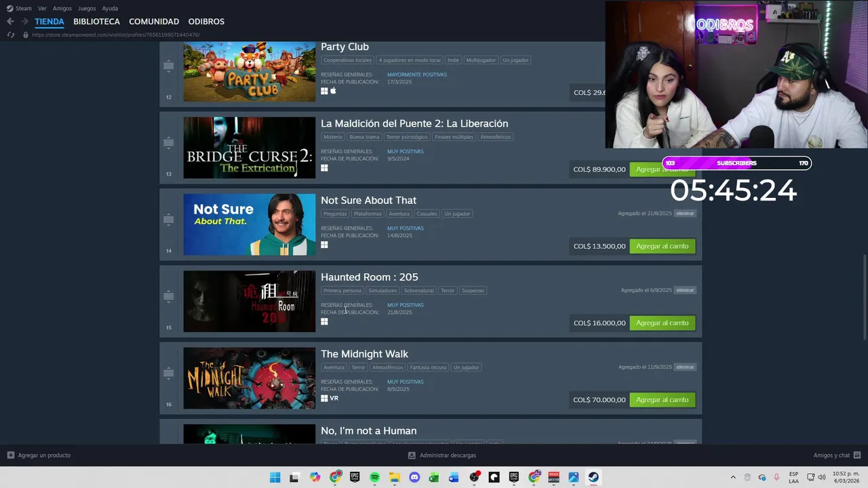Open the ODIBROS profile tab
The width and height of the screenshot is (868, 488).
click(206, 22)
